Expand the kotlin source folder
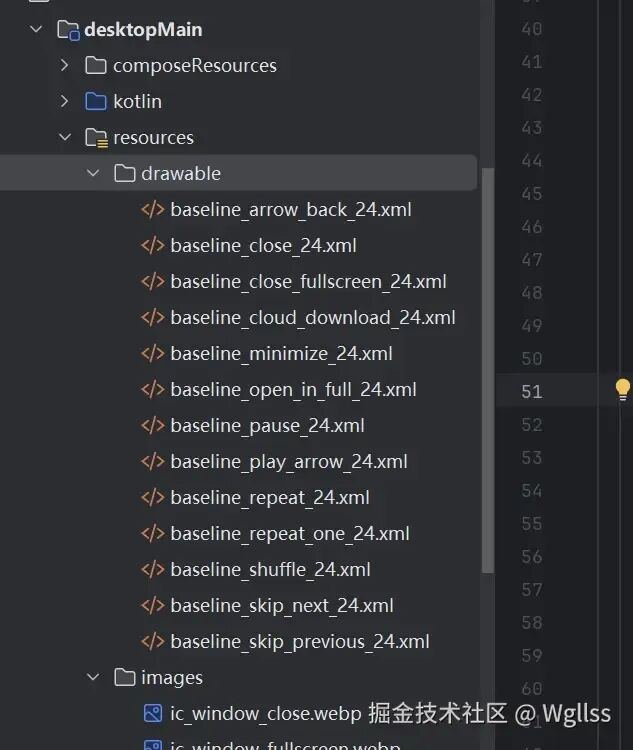Viewport: 633px width, 750px height. tap(65, 101)
